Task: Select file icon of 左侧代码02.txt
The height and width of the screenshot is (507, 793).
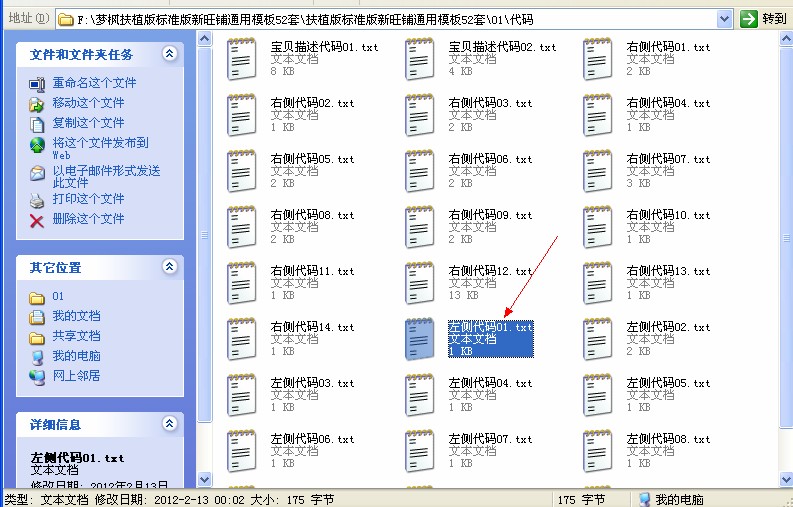Action: [x=597, y=339]
